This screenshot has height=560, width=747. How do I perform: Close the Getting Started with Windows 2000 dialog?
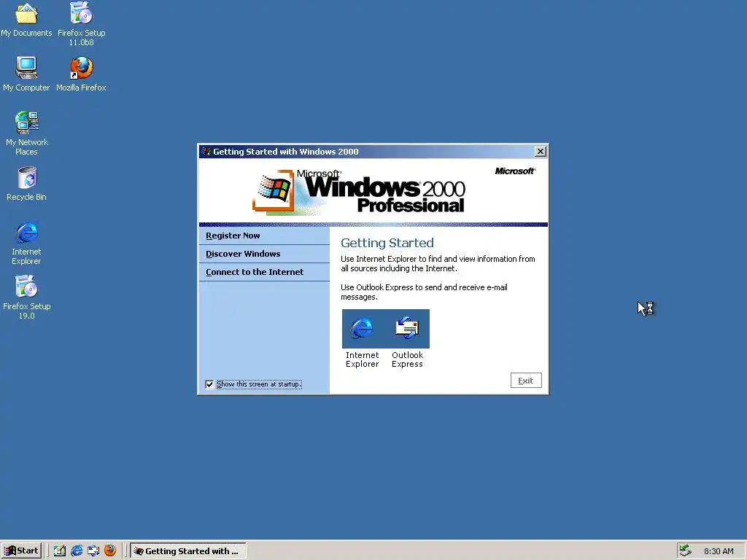point(541,152)
